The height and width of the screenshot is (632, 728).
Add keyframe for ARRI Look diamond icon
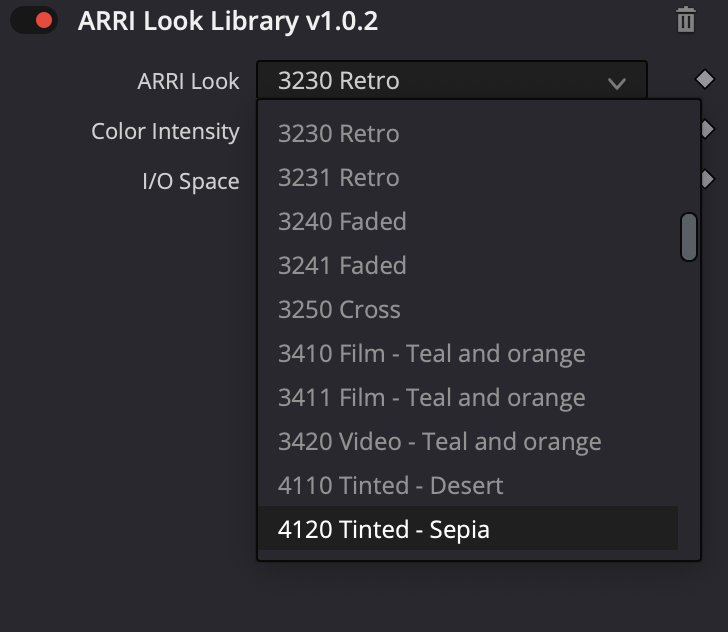pos(705,79)
